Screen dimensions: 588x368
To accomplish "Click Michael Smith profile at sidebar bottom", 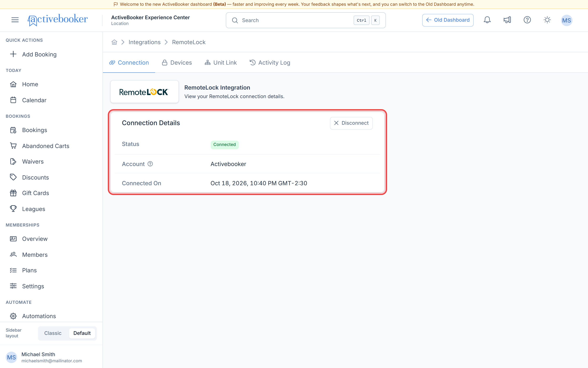I will coord(51,357).
